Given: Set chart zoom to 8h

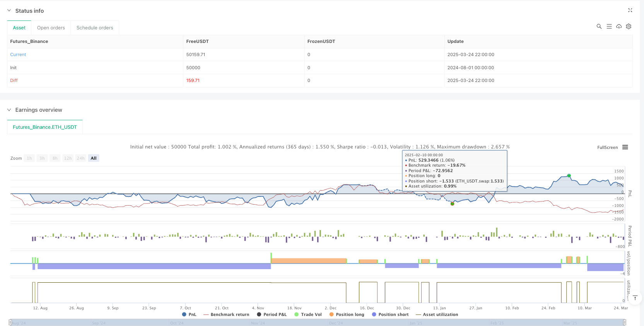Looking at the screenshot, I should (55, 158).
